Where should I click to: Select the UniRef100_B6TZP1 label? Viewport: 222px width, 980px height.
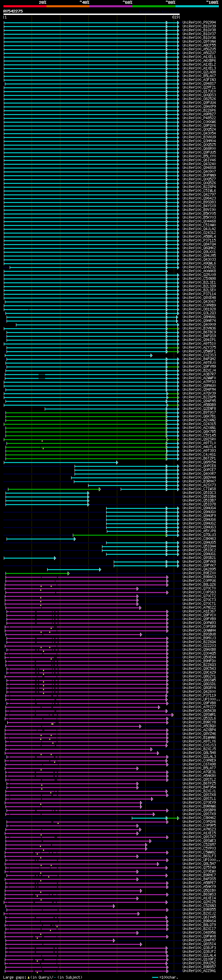(x=199, y=459)
